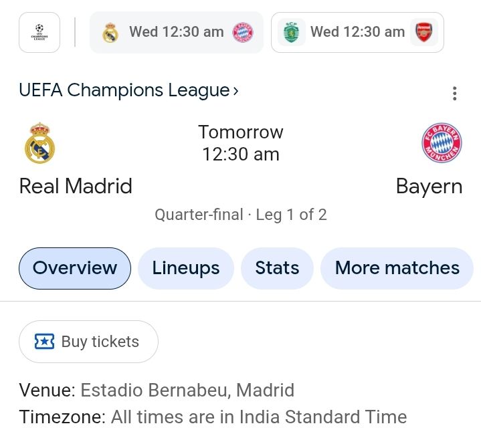Image resolution: width=481 pixels, height=448 pixels.
Task: Select the Sporting vs Arsenal match chip time
Action: (x=357, y=32)
